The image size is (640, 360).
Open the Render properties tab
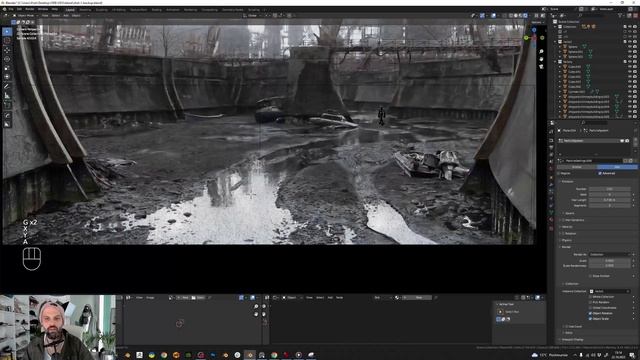coord(552,140)
